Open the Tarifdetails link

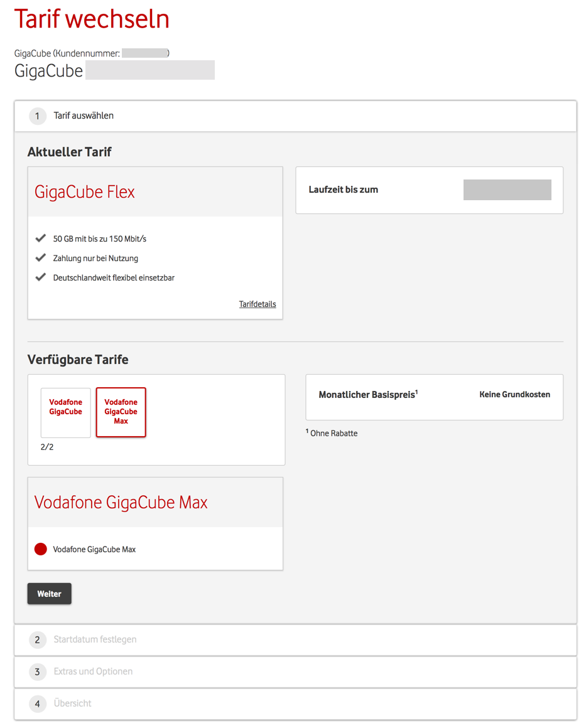[258, 304]
